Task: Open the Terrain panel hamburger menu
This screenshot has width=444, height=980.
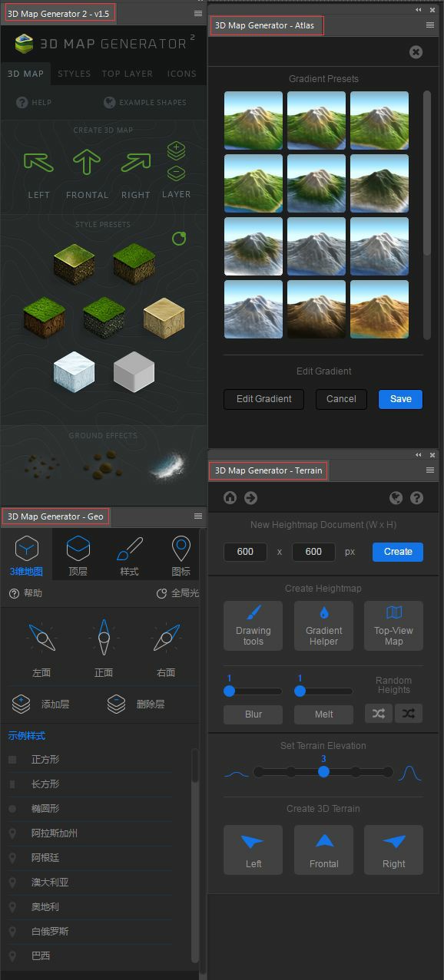Action: [430, 470]
